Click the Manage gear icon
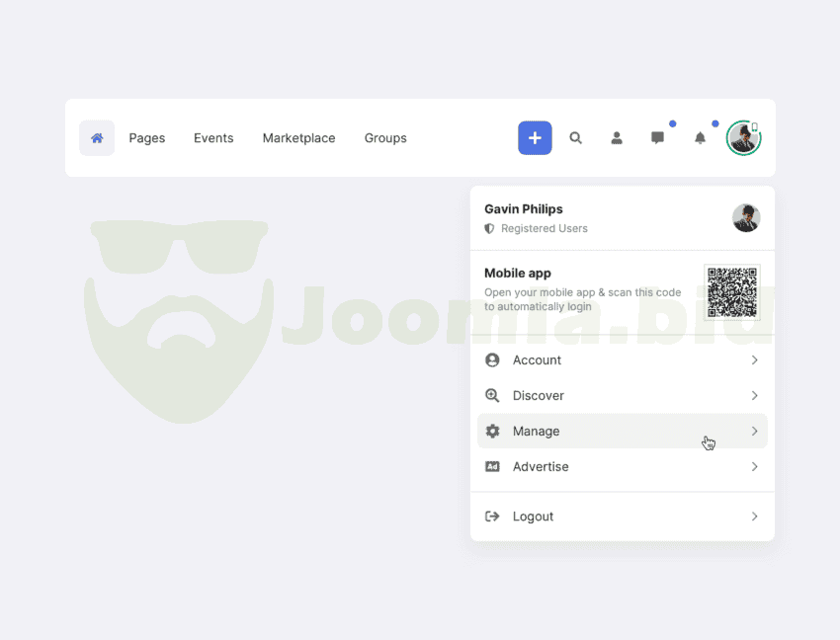Viewport: 840px width, 640px height. pos(492,432)
